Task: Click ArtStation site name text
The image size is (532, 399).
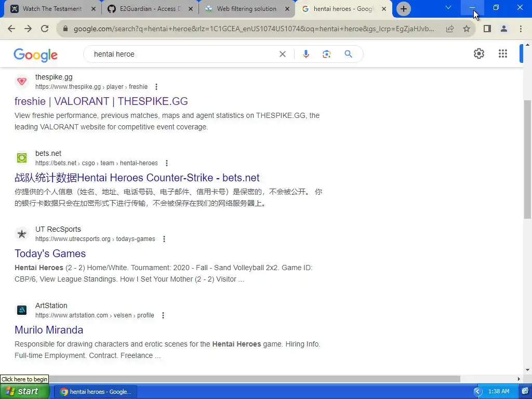Action: pos(51,305)
